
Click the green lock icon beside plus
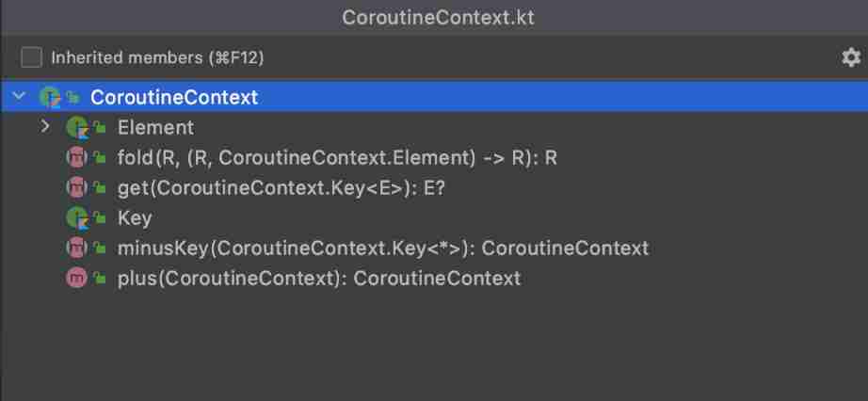pos(98,278)
